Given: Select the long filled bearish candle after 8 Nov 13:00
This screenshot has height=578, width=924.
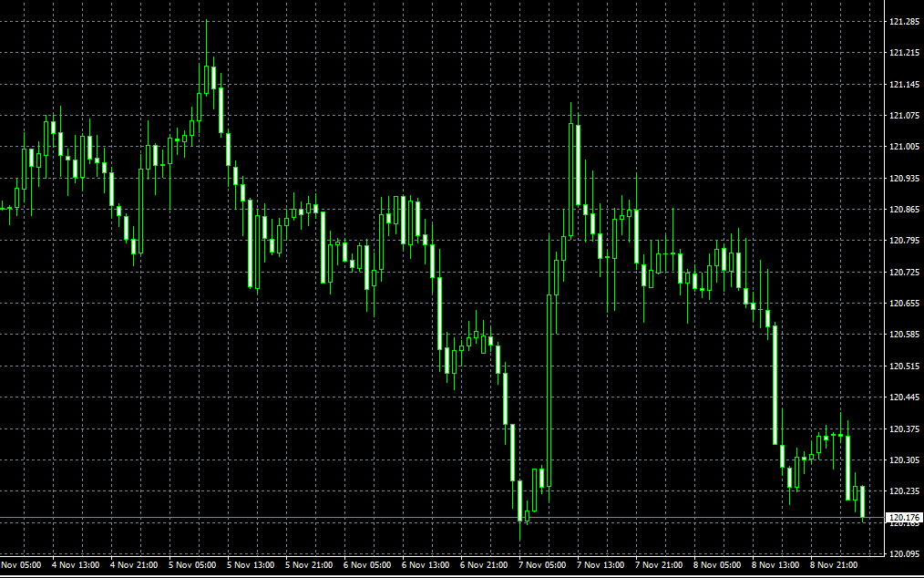Looking at the screenshot, I should click(x=775, y=385).
